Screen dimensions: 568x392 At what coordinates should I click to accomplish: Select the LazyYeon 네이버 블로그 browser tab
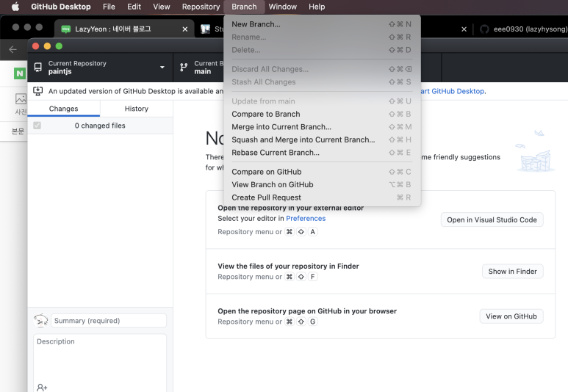[123, 29]
